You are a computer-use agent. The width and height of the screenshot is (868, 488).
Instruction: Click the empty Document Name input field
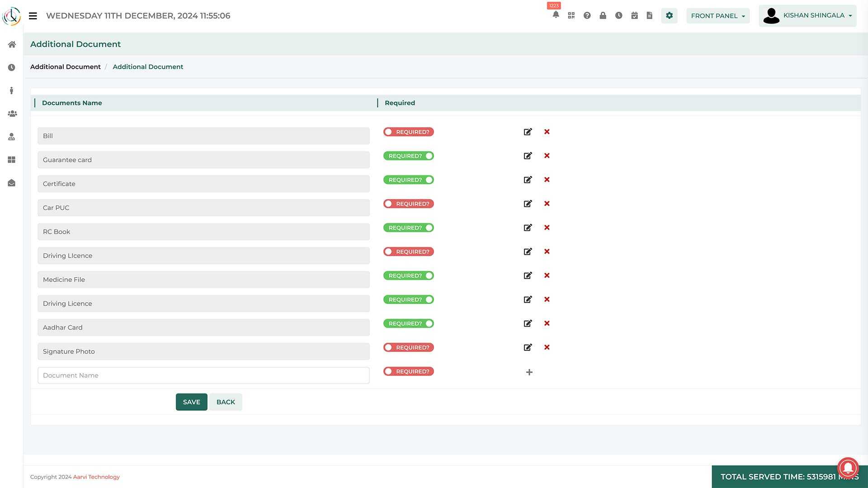(203, 375)
